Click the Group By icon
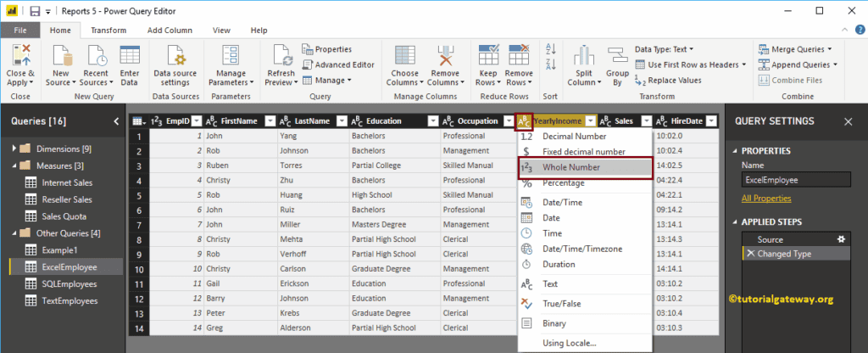The width and height of the screenshot is (868, 353). pyautogui.click(x=617, y=55)
